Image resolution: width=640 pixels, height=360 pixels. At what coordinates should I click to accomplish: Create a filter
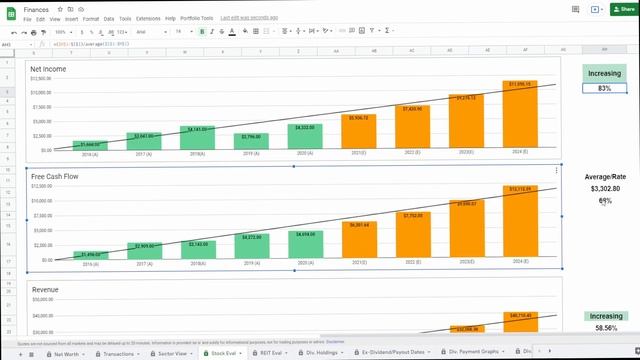[x=372, y=31]
